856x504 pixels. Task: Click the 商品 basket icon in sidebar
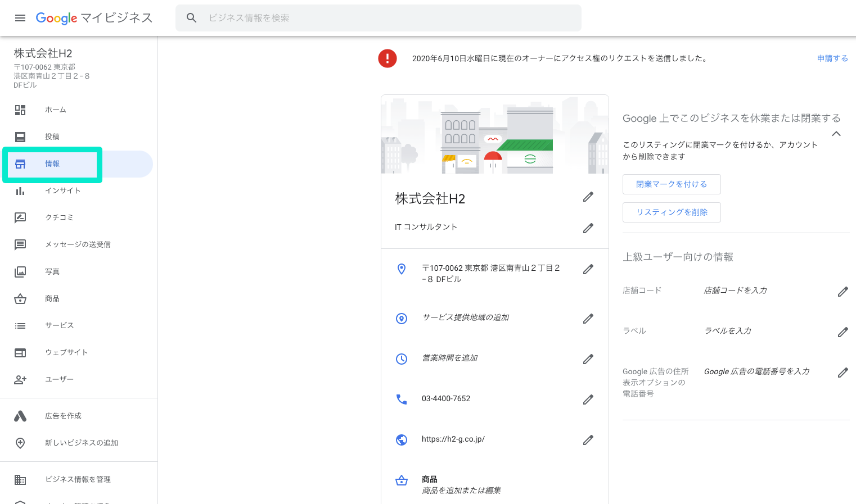click(x=20, y=298)
